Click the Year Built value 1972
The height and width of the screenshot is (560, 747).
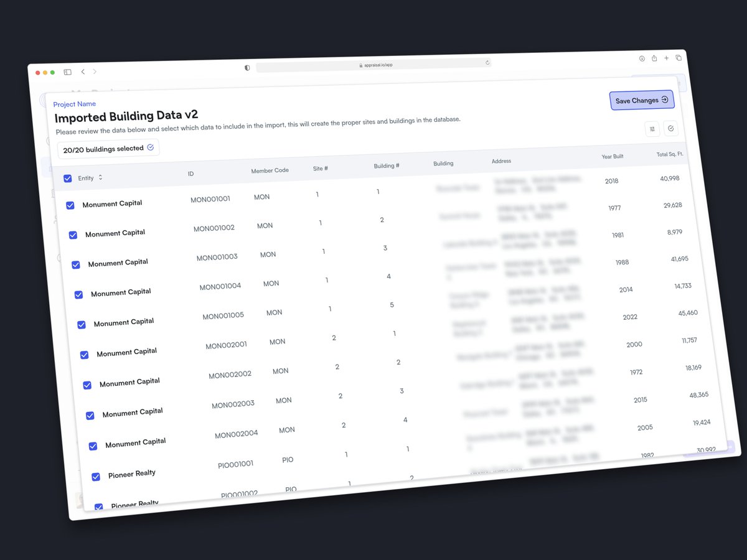(636, 372)
